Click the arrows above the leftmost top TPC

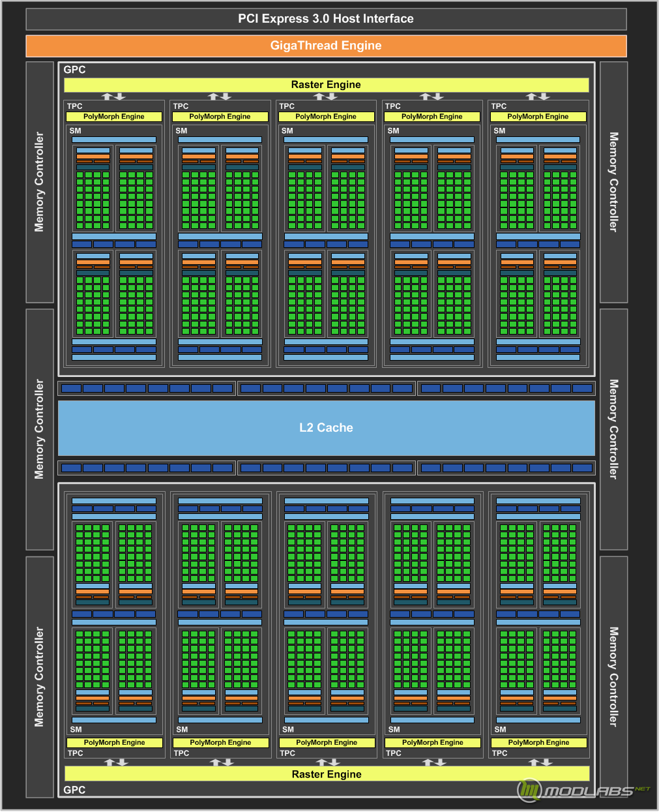coord(113,97)
